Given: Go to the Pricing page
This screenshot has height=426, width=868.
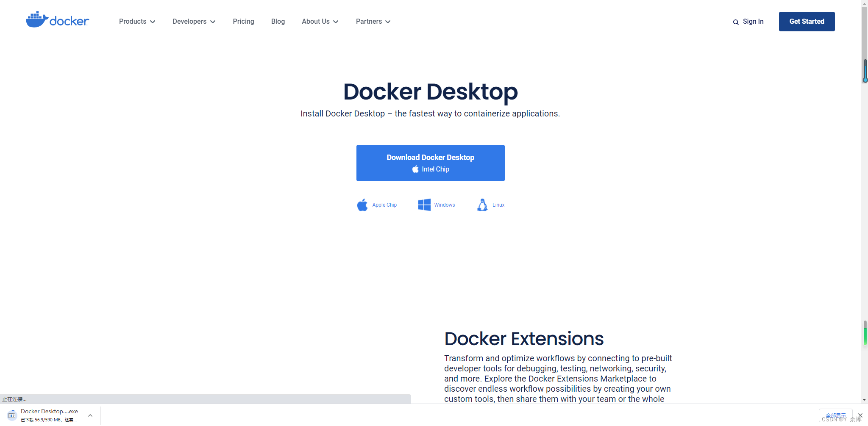Looking at the screenshot, I should [x=243, y=21].
